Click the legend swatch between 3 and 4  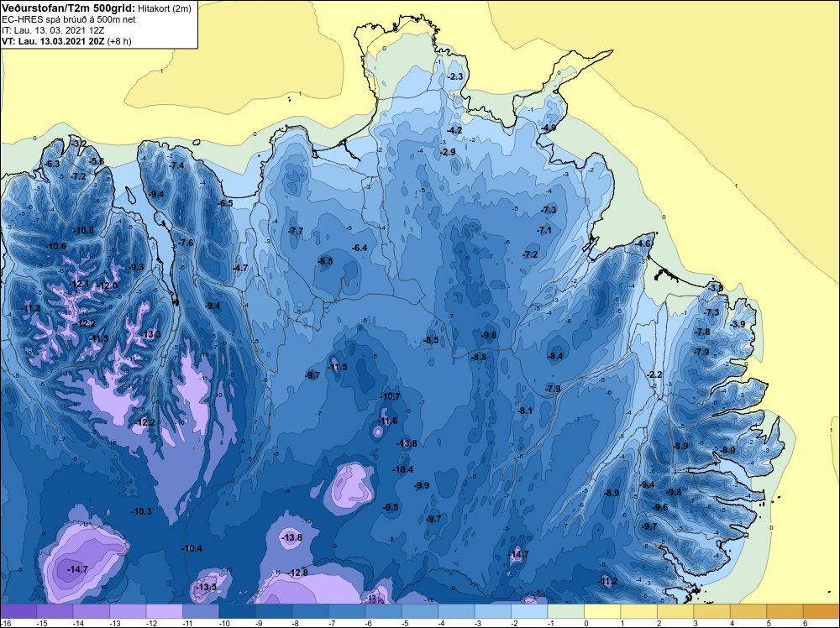coord(712,611)
